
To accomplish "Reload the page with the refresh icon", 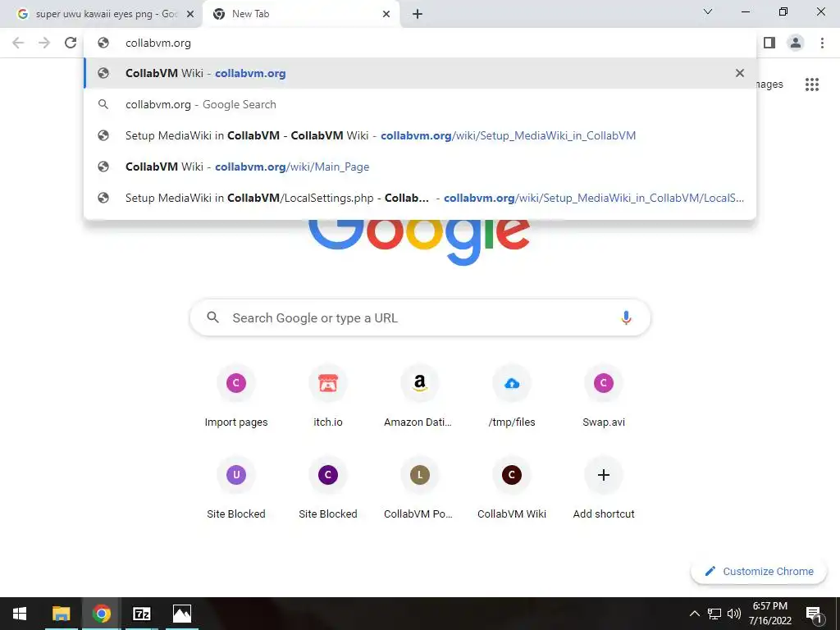I will tap(71, 43).
